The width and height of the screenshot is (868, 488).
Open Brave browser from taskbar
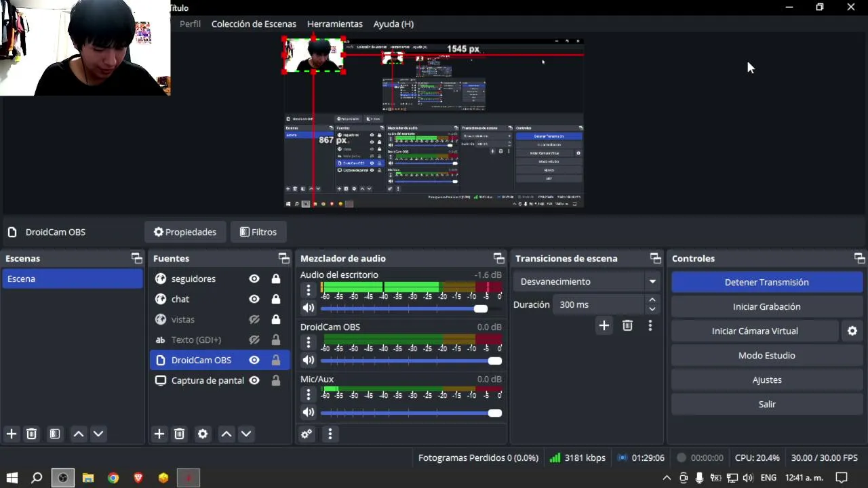(x=138, y=478)
